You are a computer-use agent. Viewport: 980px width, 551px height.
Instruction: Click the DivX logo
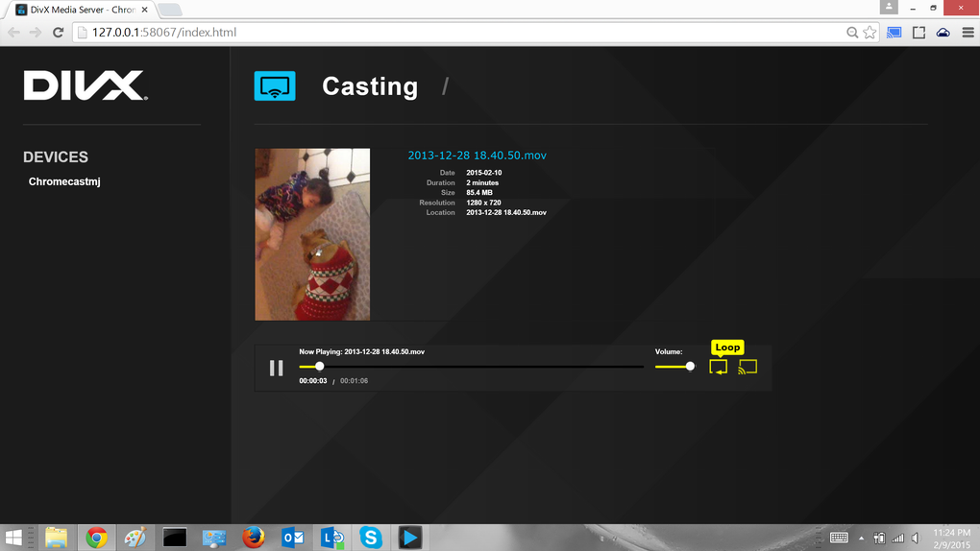pos(86,85)
